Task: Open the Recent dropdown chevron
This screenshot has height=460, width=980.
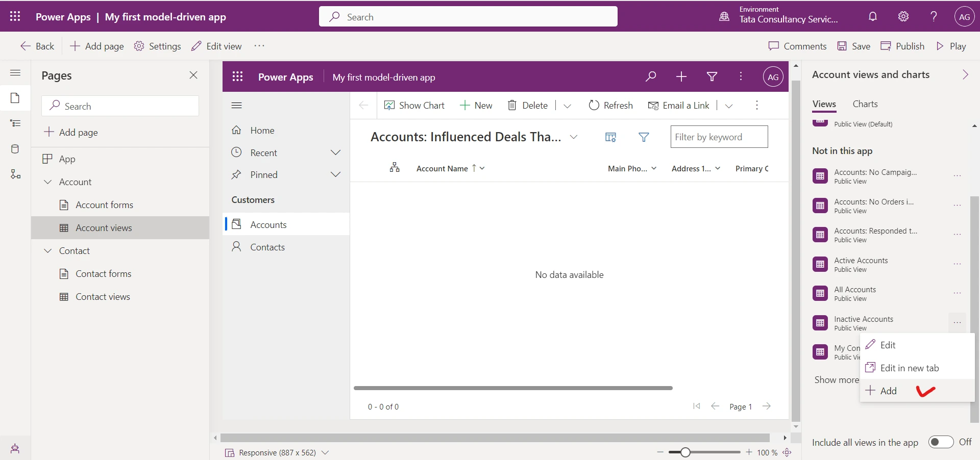Action: click(x=335, y=152)
